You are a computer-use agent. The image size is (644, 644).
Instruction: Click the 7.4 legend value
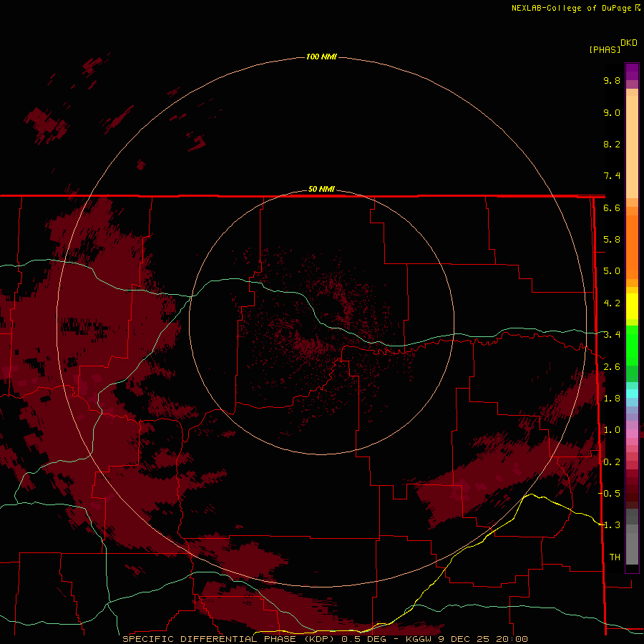(612, 176)
